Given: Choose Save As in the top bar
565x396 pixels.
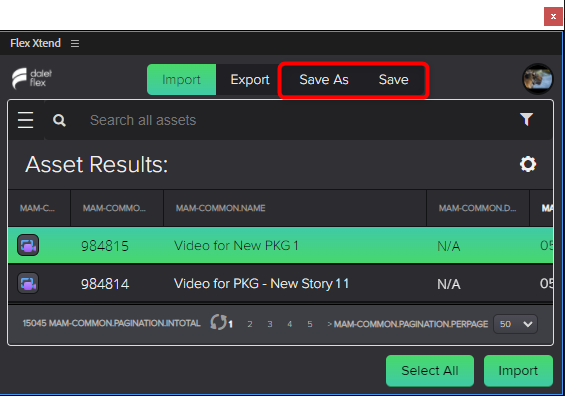Looking at the screenshot, I should (324, 80).
